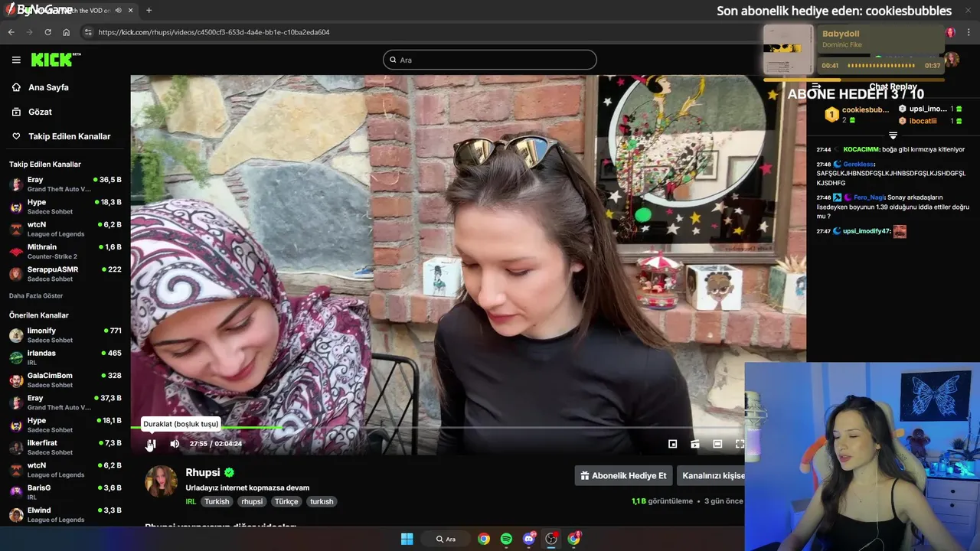980x551 pixels.
Task: Open Google Chrome from the taskbar
Action: (x=484, y=539)
